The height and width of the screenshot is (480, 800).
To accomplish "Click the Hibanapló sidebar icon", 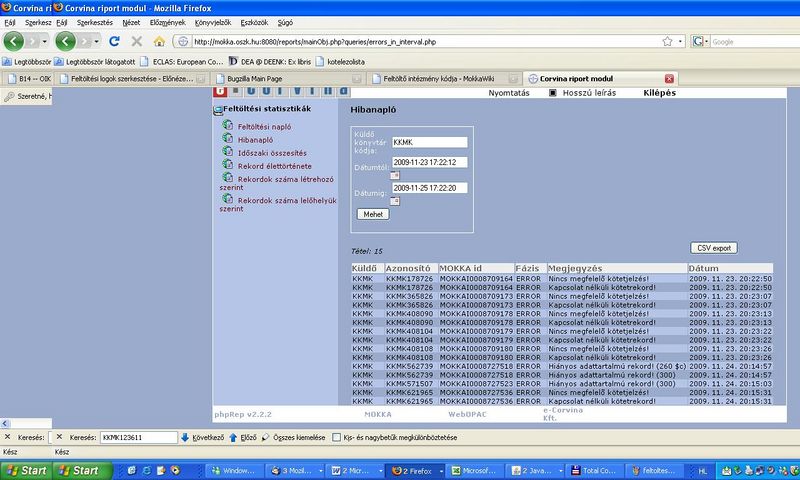I will pos(228,139).
